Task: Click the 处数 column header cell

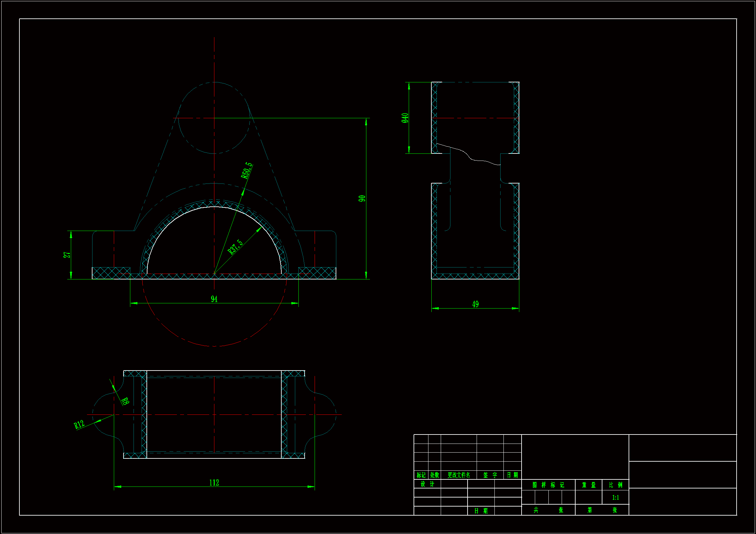Action: click(x=434, y=475)
